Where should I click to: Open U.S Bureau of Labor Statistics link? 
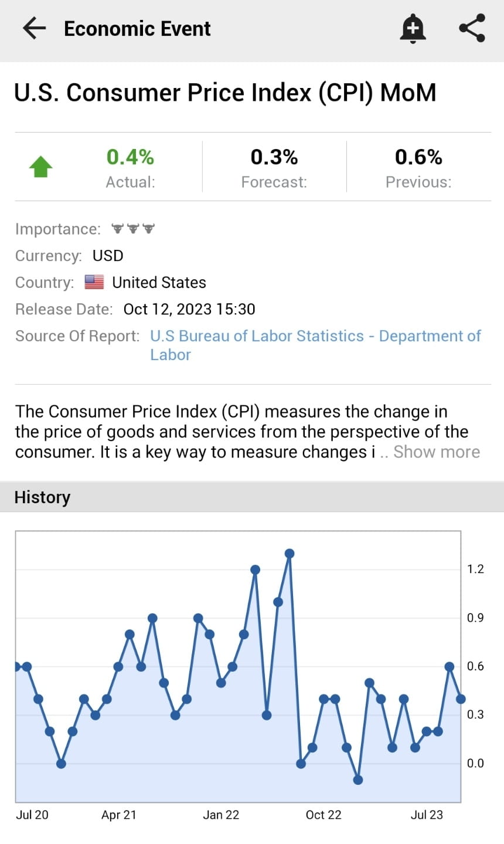(315, 345)
